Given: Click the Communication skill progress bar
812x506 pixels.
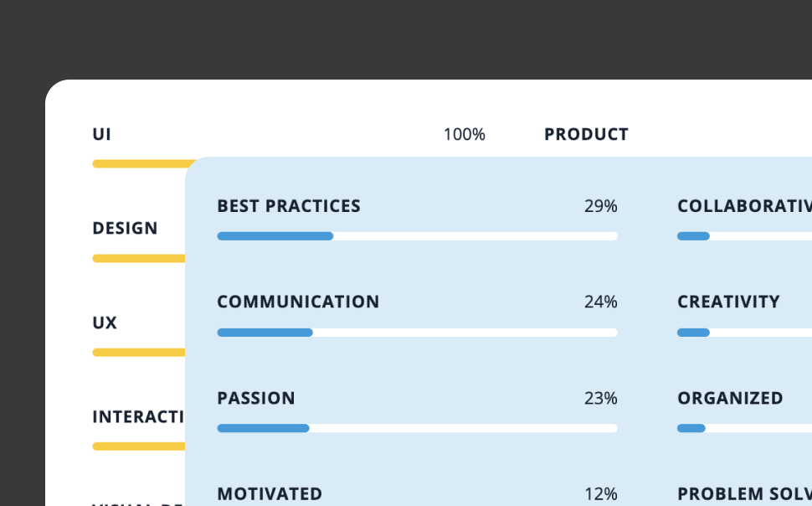Looking at the screenshot, I should 417,333.
